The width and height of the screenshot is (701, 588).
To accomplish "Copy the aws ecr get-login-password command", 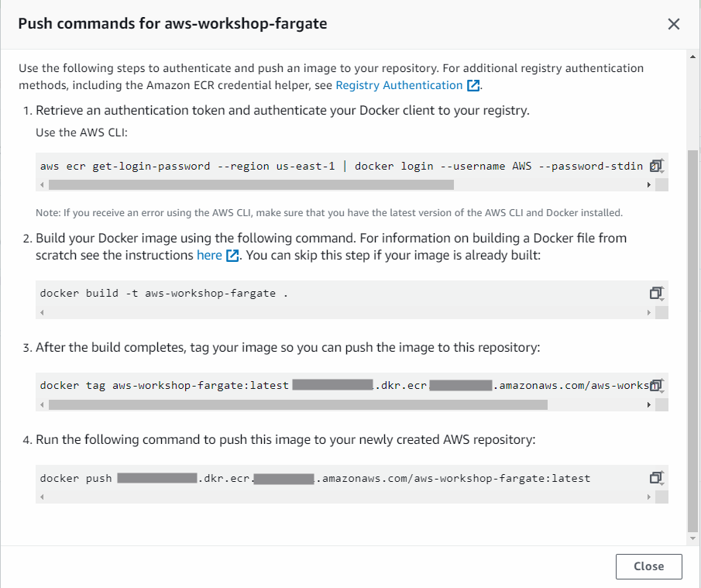I will [x=656, y=166].
